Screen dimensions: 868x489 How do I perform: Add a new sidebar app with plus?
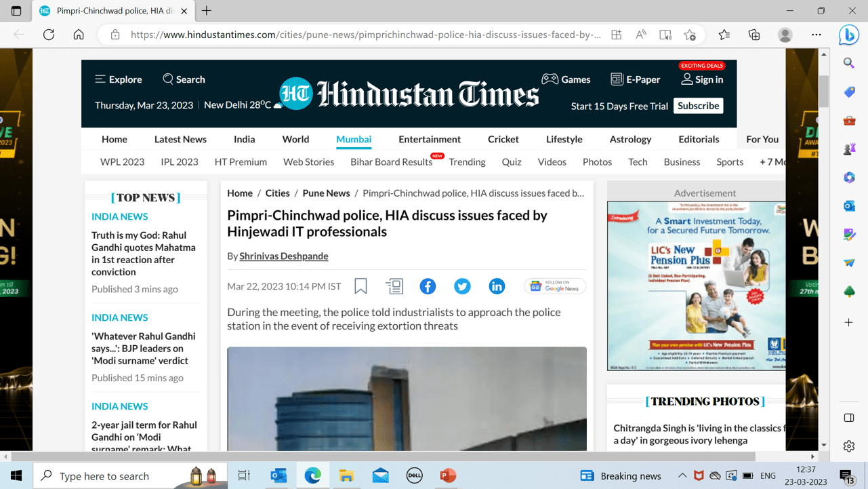pyautogui.click(x=849, y=322)
